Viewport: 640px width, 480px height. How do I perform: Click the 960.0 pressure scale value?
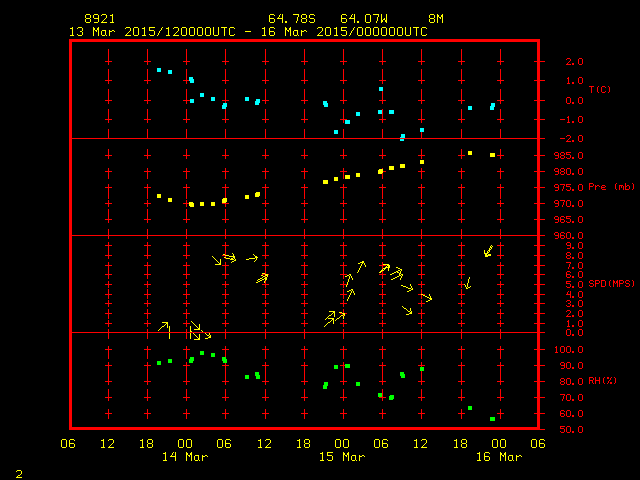pos(556,237)
